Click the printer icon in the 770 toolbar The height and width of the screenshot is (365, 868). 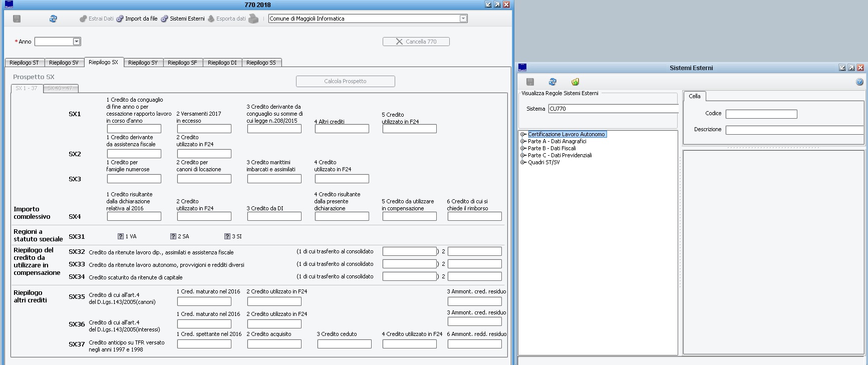pyautogui.click(x=253, y=19)
